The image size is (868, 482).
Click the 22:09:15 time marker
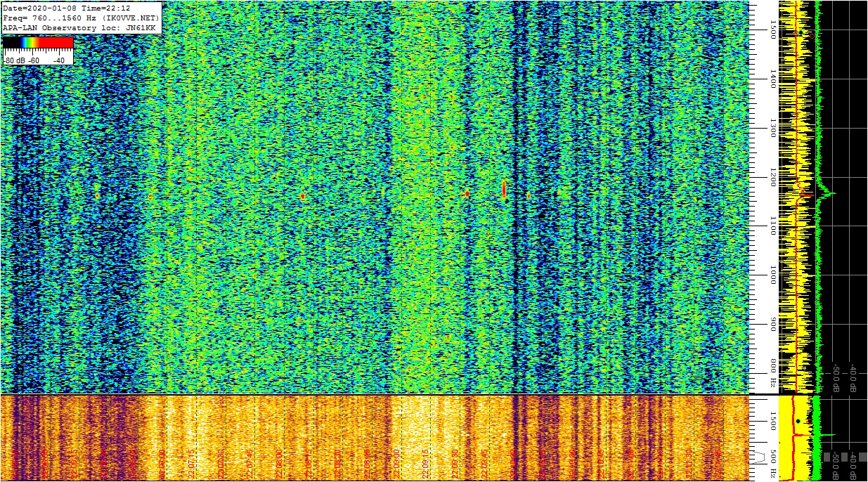[x=427, y=464]
